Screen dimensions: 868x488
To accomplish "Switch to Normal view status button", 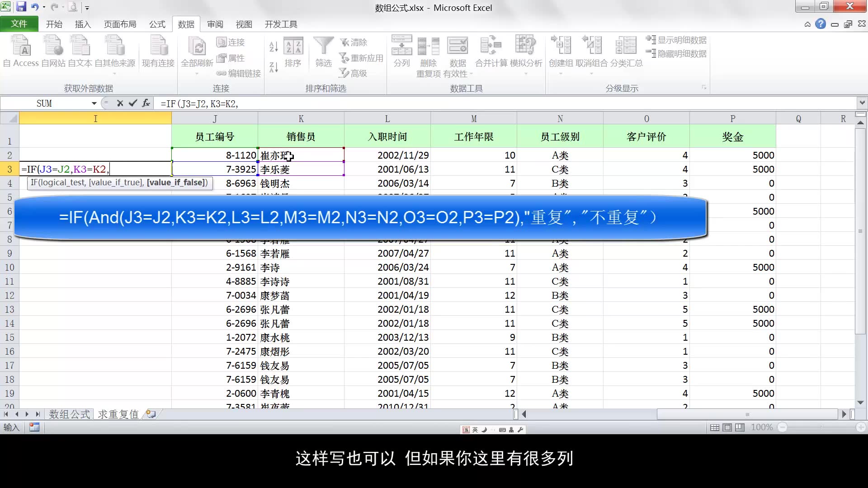I will (x=715, y=427).
